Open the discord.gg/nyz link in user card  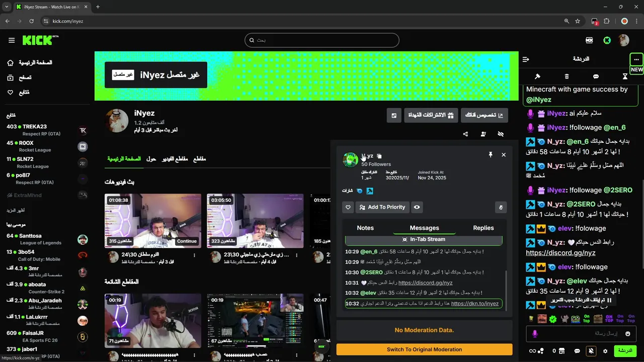[x=425, y=283]
